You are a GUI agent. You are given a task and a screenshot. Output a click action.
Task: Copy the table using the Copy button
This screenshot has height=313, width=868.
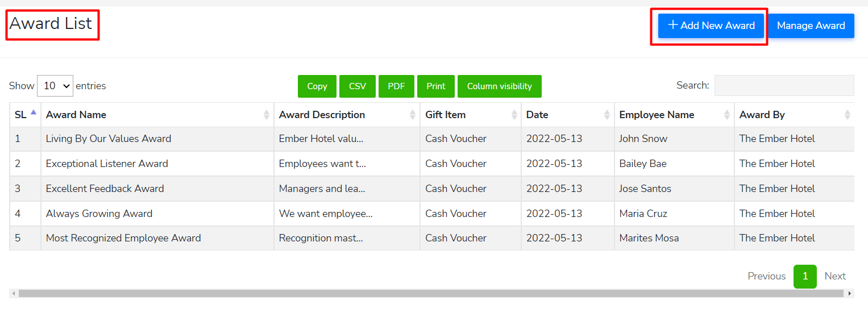pos(317,86)
